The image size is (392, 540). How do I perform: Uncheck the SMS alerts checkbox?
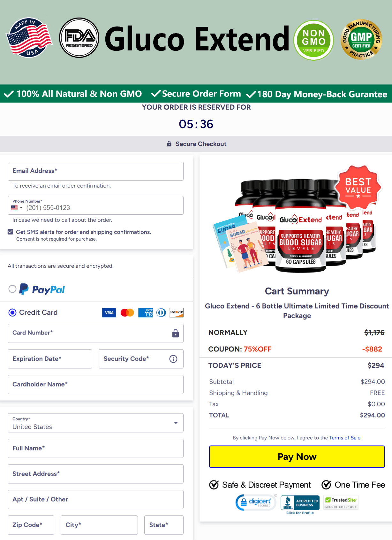[x=11, y=232]
